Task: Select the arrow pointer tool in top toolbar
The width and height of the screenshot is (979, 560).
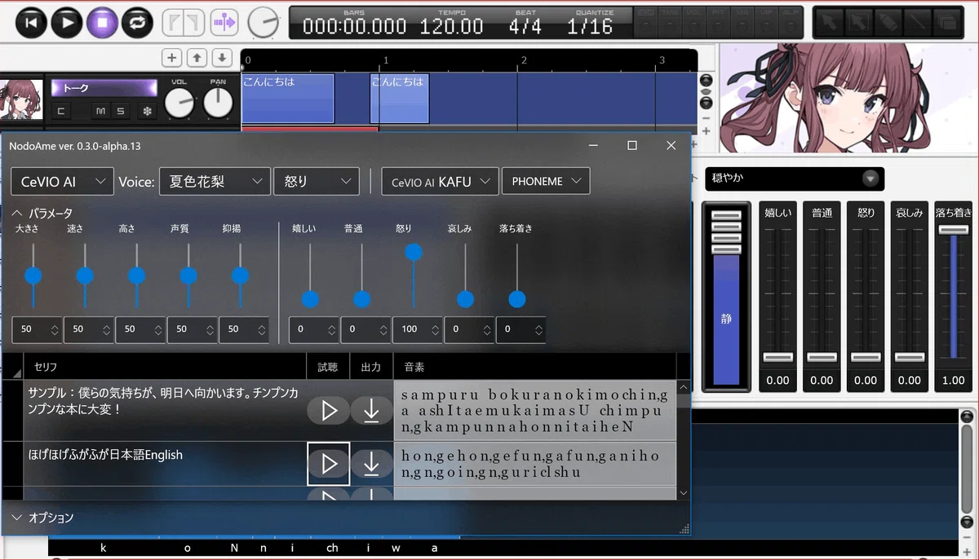Action: coord(831,22)
